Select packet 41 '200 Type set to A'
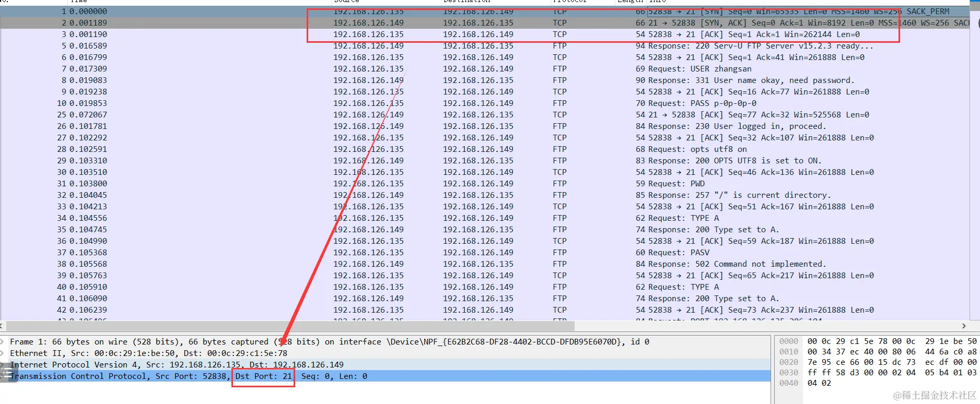The width and height of the screenshot is (980, 404). [x=486, y=299]
